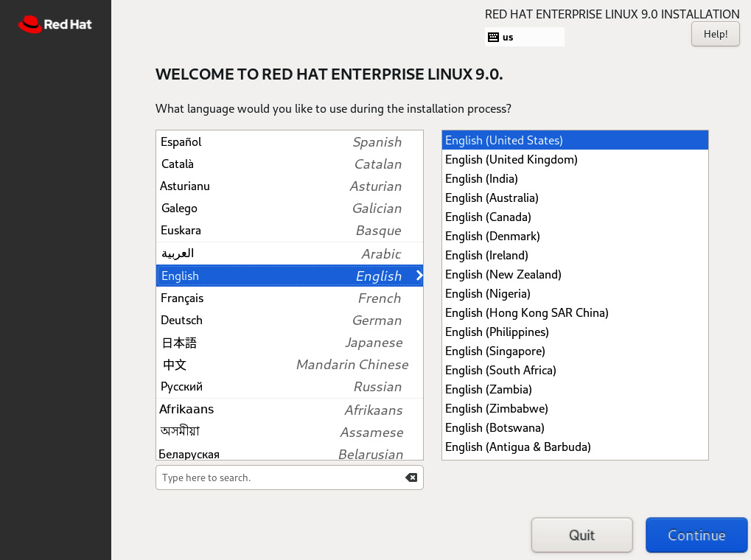Expand the English language arrow
Viewport: 751px width, 560px height.
(x=419, y=276)
